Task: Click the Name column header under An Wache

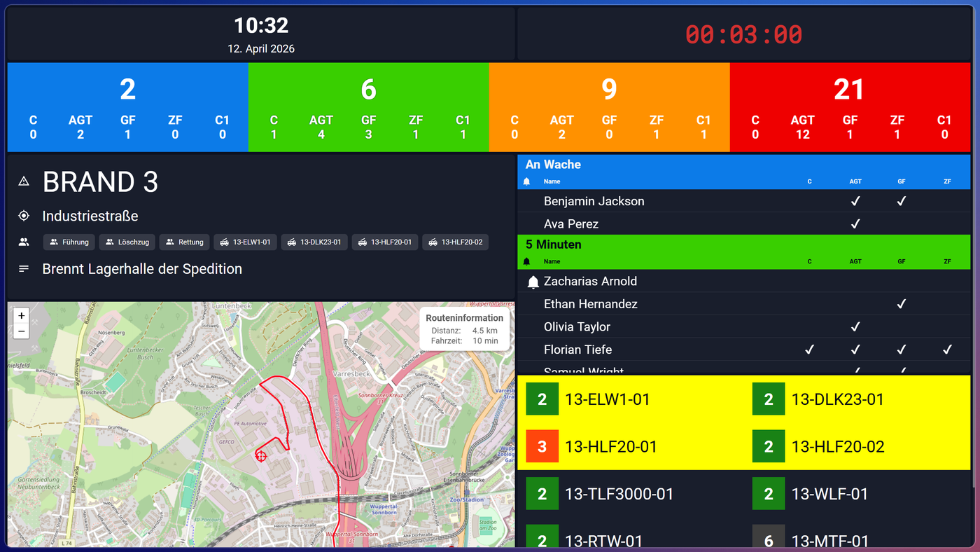Action: coord(552,181)
